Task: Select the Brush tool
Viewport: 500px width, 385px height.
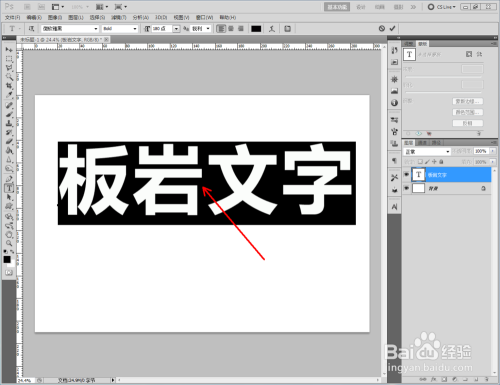Action: pyautogui.click(x=9, y=114)
